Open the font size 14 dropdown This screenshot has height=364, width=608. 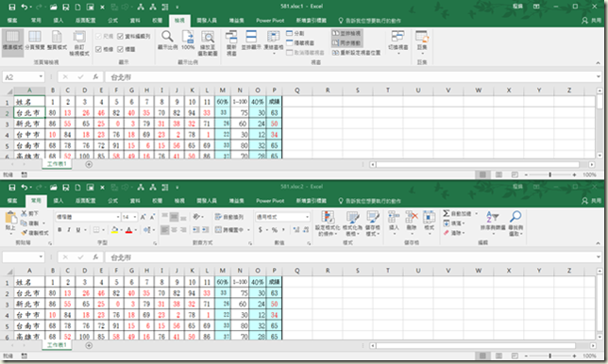135,217
